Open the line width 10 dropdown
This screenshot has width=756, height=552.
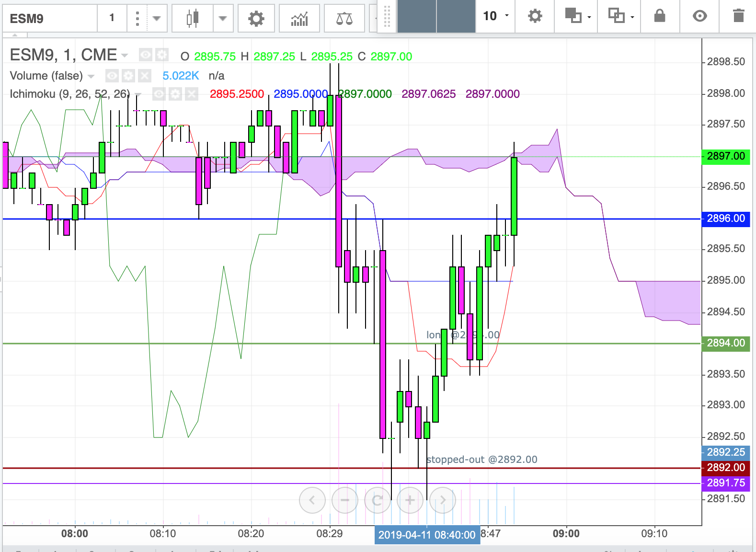[495, 16]
